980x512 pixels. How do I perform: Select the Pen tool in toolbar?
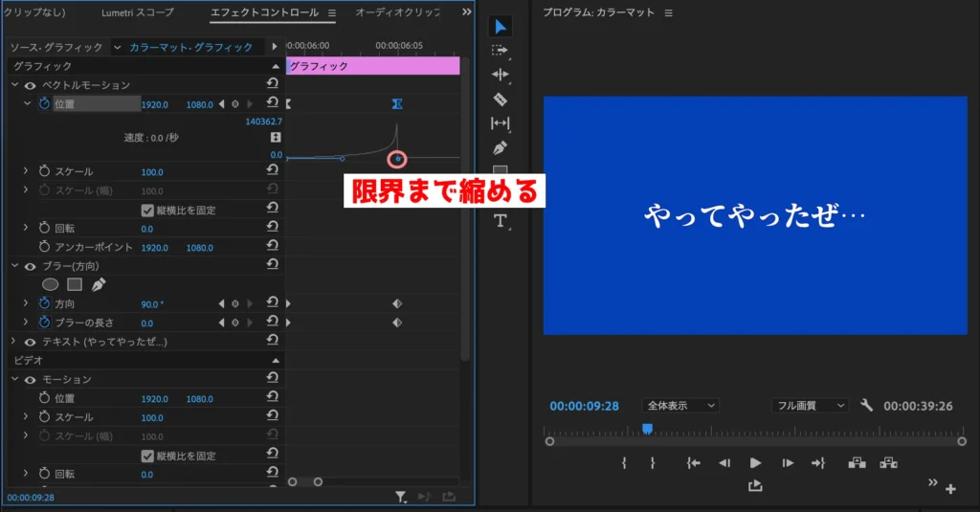click(x=500, y=147)
